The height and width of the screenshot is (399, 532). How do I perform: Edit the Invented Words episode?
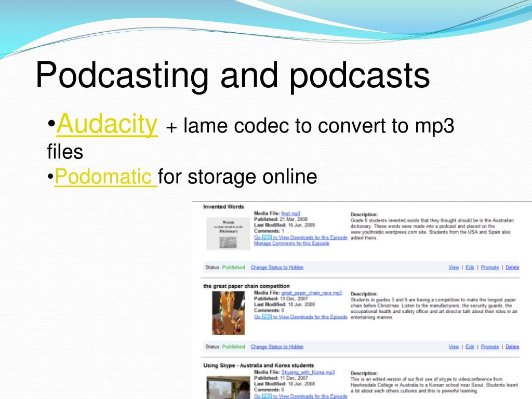470,268
